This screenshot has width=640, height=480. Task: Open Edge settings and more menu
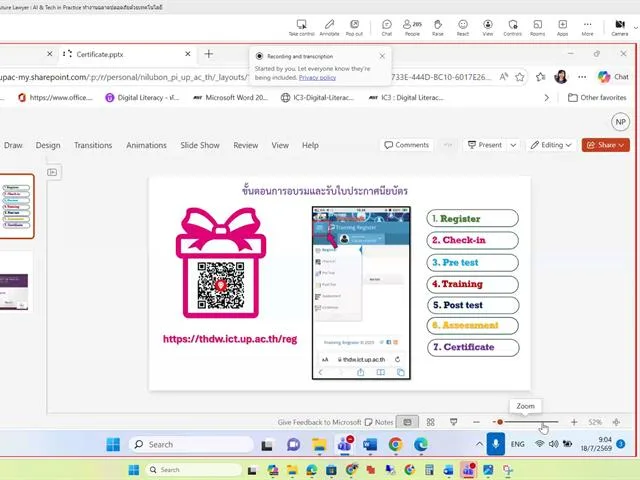pos(582,77)
